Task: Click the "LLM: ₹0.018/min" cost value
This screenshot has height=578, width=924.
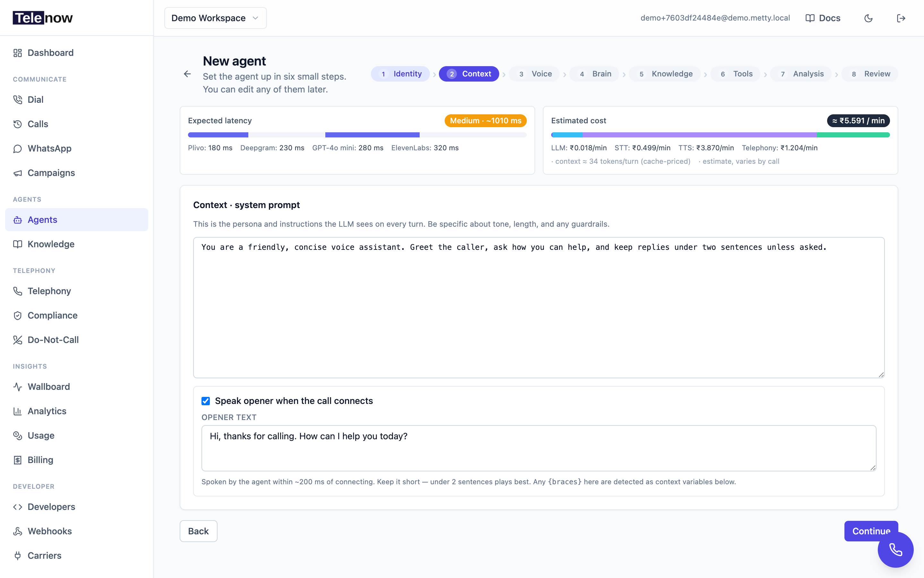Action: click(x=579, y=148)
